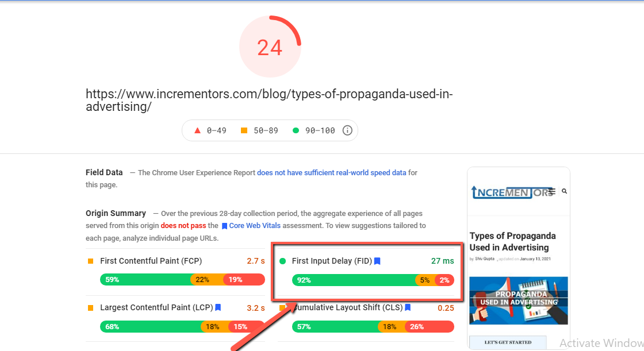This screenshot has height=351, width=644.
Task: Click the red triangle 0–49 legend icon
Action: (198, 130)
